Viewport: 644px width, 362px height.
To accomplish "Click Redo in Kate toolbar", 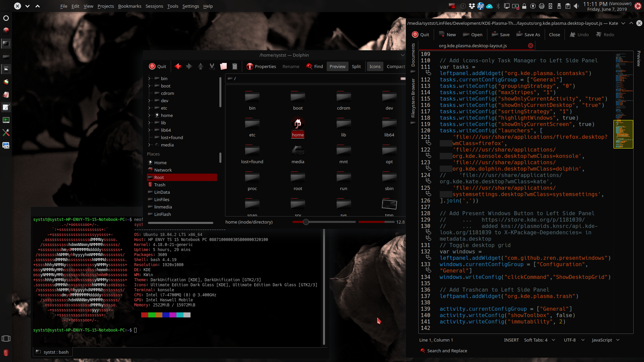I will 605,35.
